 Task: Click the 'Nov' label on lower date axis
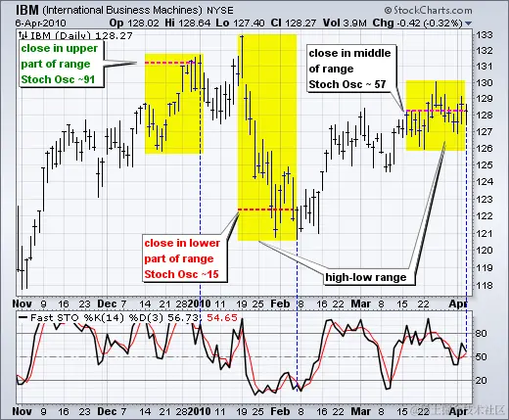click(x=22, y=411)
